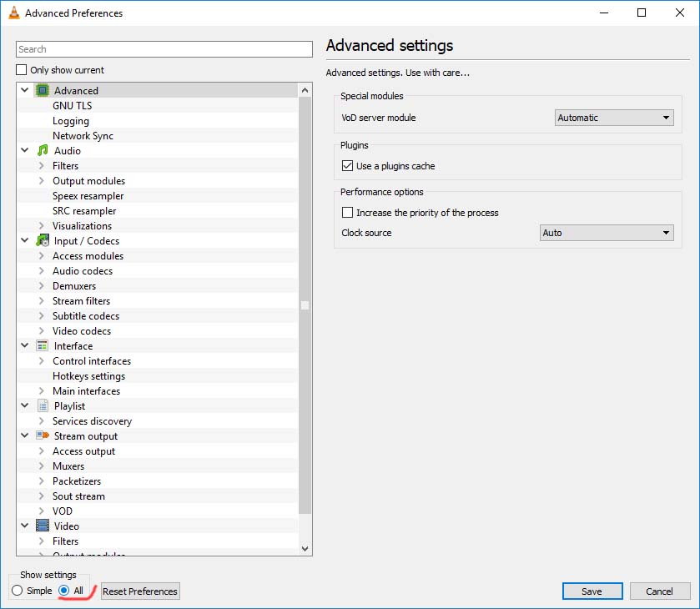Open Hotkeys settings in the tree
Screen dimensions: 700x609
tap(88, 376)
